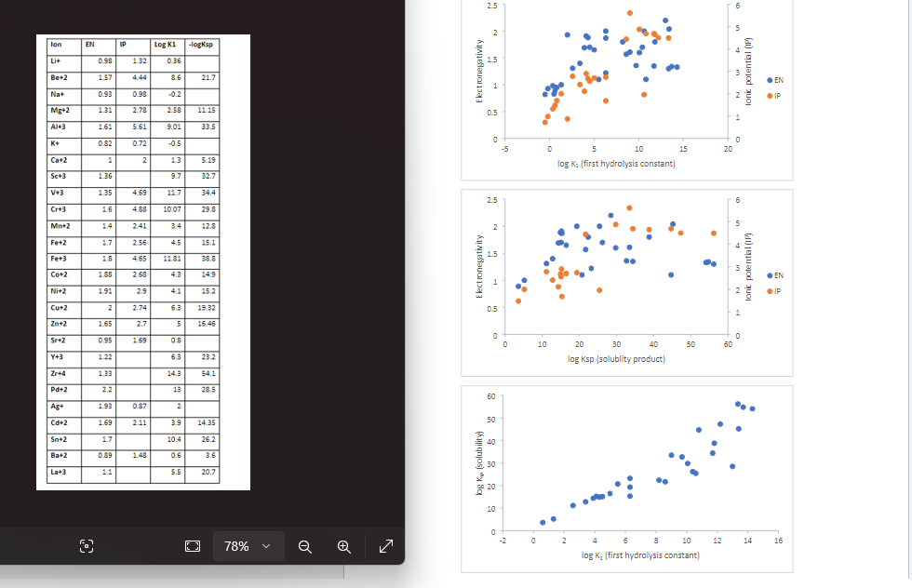The height and width of the screenshot is (588, 912).
Task: Click the Li+ cell in the ion table
Action: (x=58, y=60)
